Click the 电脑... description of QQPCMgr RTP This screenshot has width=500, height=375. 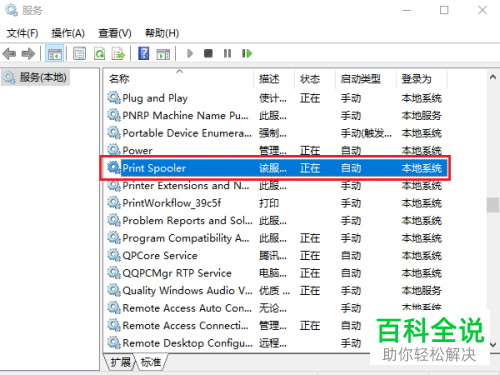273,273
